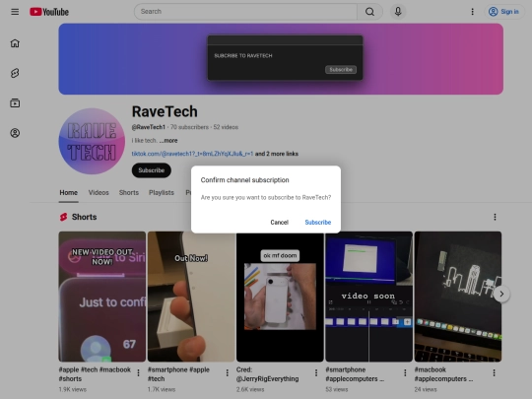
Task: Click Subscribe button in banner image
Action: click(341, 70)
